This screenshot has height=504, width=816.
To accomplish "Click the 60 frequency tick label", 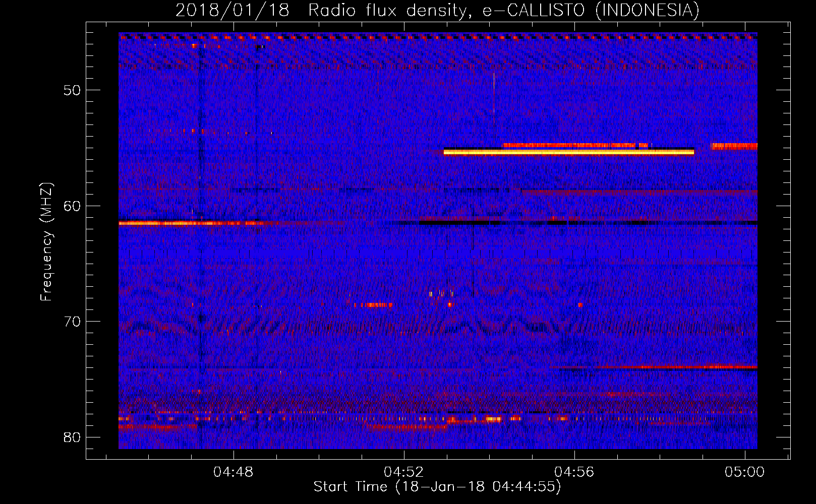I will coord(72,206).
